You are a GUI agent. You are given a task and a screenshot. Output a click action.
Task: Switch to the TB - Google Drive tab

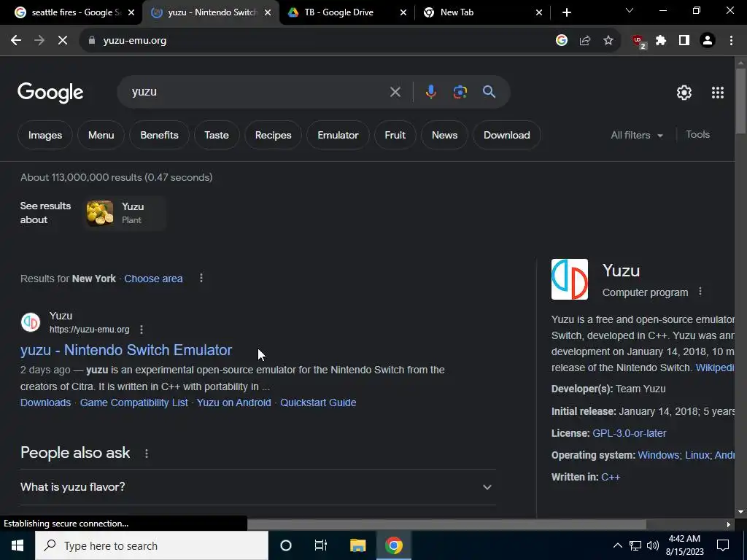[x=347, y=12]
